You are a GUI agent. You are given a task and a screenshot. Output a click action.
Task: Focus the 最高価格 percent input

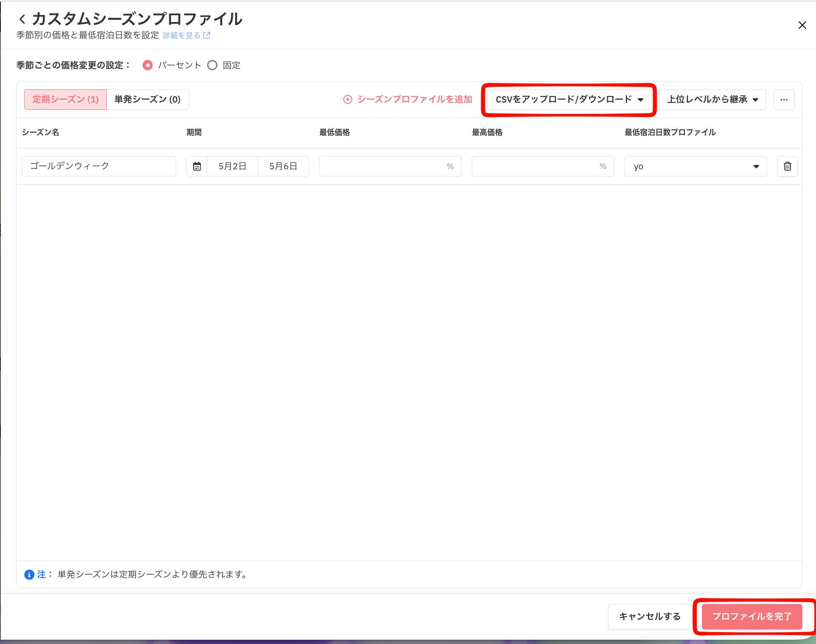tap(543, 166)
